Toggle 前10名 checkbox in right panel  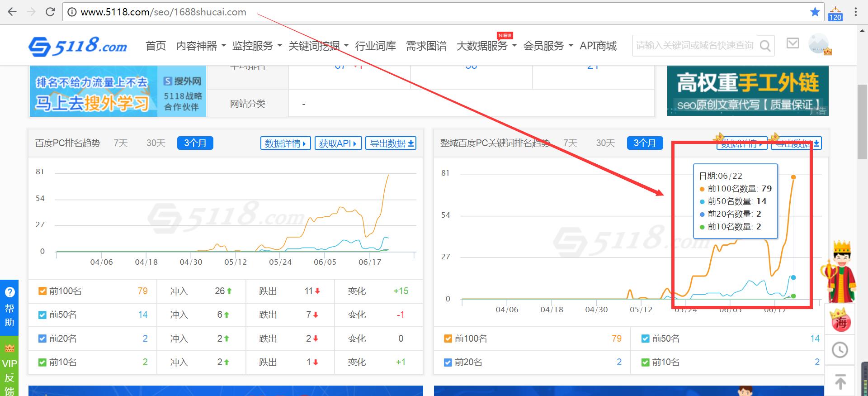(646, 362)
